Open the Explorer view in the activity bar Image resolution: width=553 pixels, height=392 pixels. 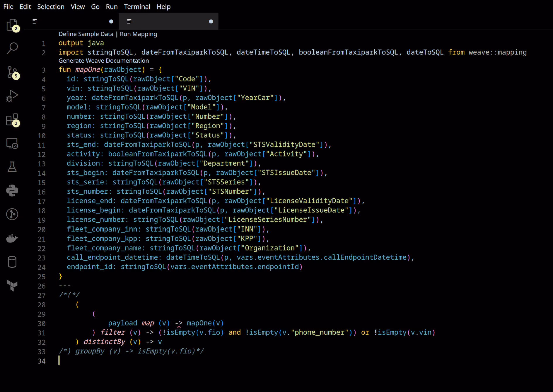(x=12, y=25)
